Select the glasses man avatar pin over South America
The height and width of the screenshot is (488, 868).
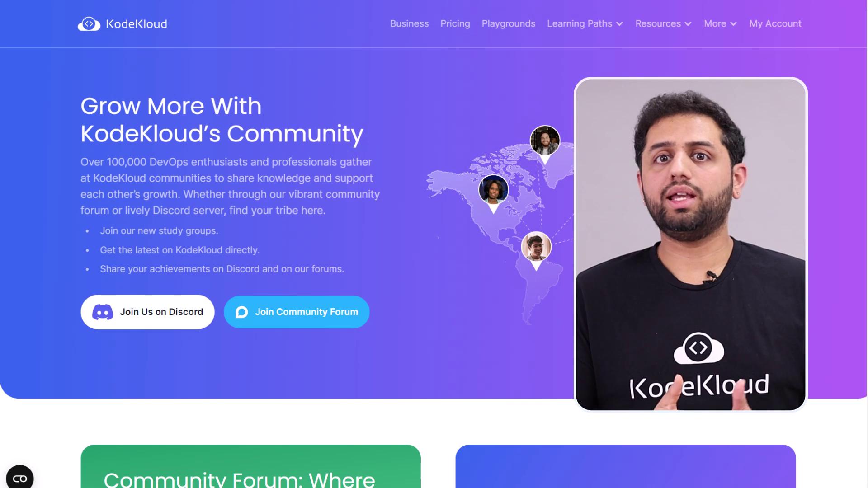point(536,251)
